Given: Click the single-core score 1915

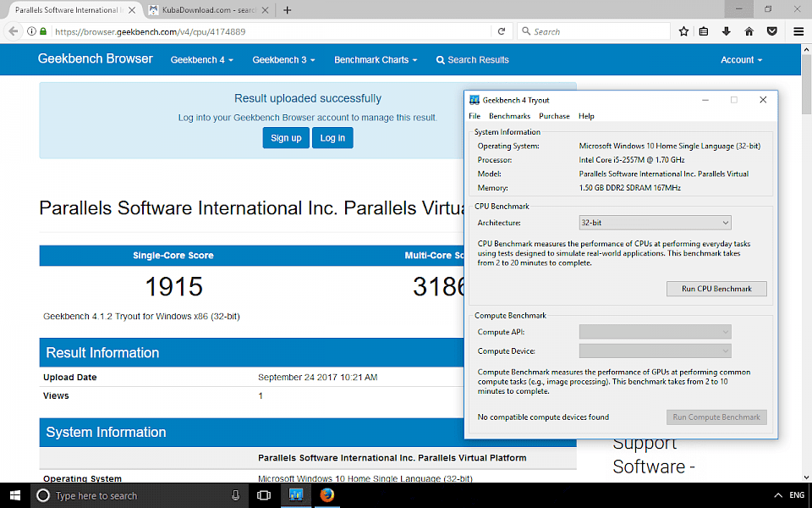Looking at the screenshot, I should 173,287.
